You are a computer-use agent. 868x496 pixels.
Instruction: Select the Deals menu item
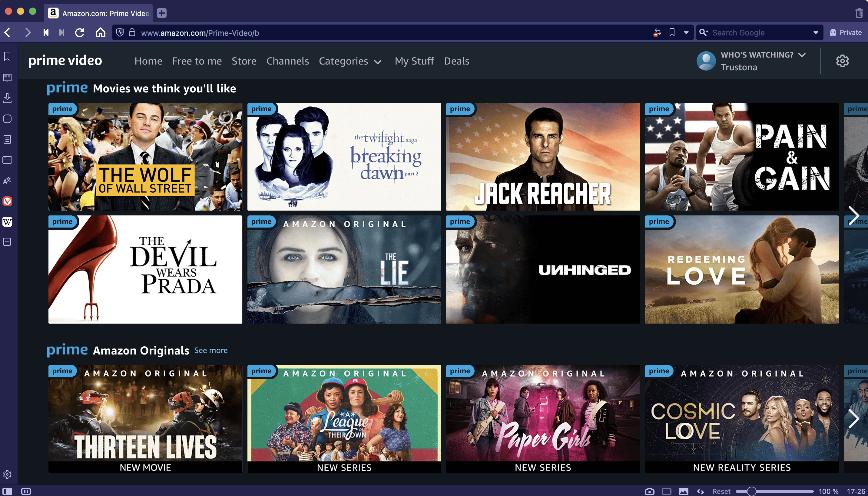coord(457,61)
